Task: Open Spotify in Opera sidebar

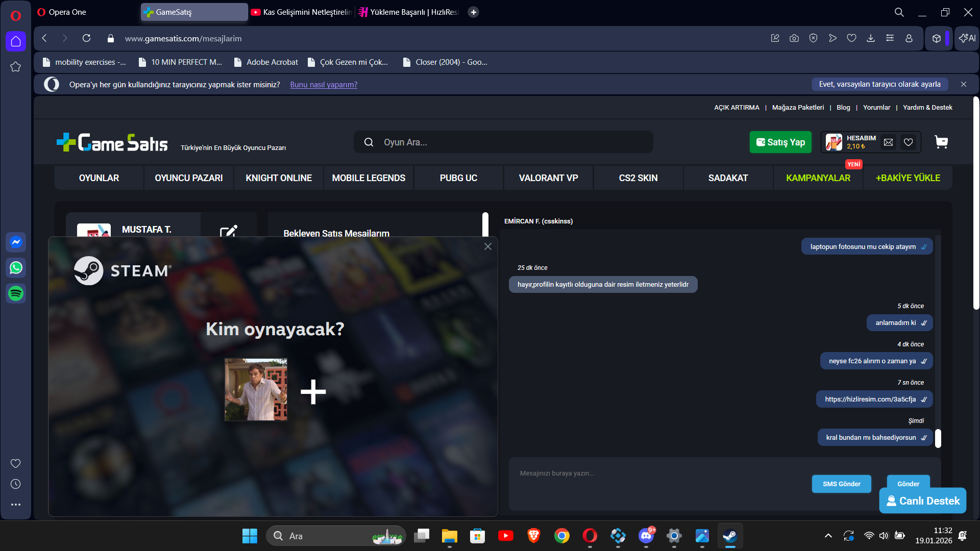Action: (16, 293)
